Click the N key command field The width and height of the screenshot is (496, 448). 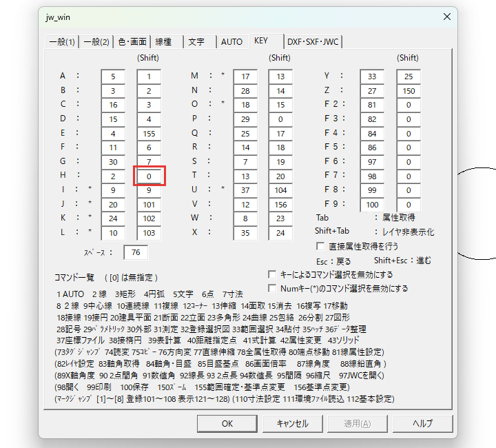(x=245, y=91)
